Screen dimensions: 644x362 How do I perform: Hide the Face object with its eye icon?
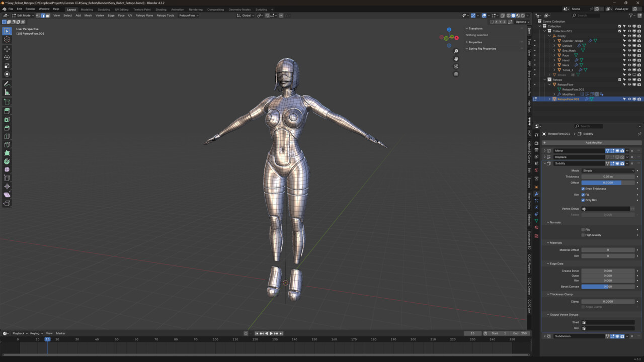point(629,55)
